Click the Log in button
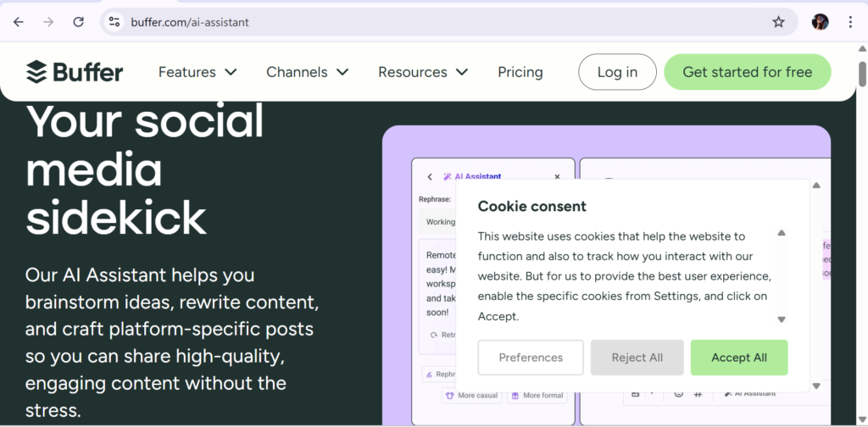 (617, 72)
